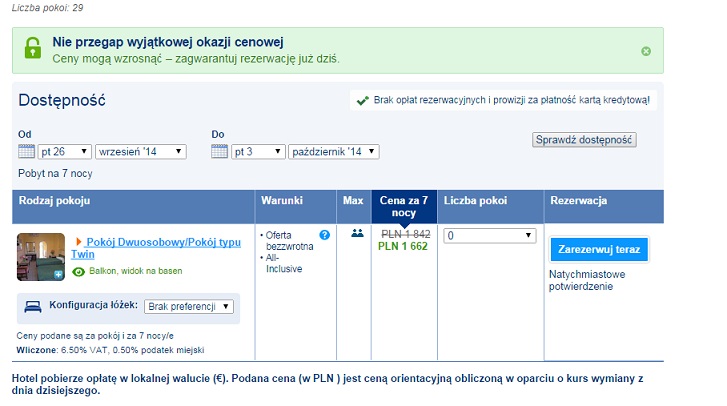This screenshot has width=727, height=406.
Task: Click the VAT and city tax note
Action: coord(110,350)
